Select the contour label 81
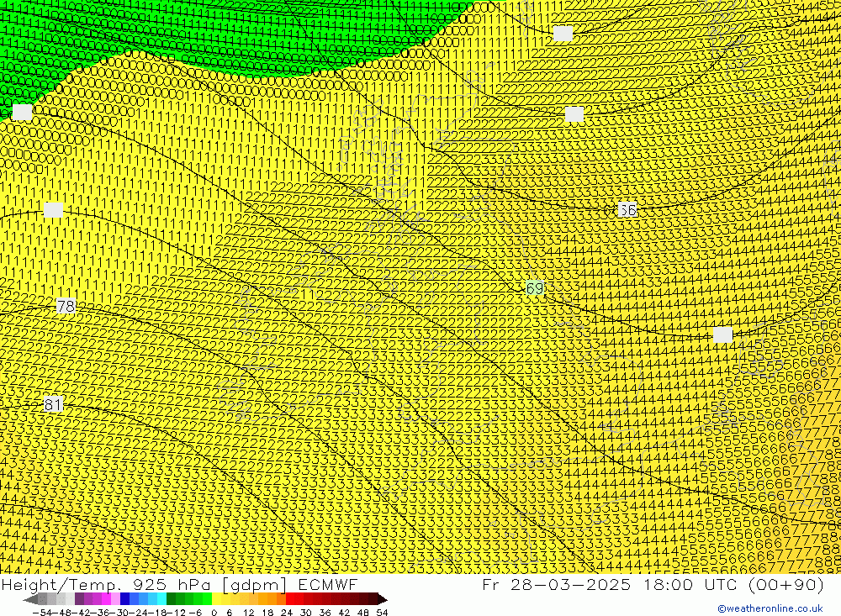Screen dimensions: 841x616 tap(53, 404)
